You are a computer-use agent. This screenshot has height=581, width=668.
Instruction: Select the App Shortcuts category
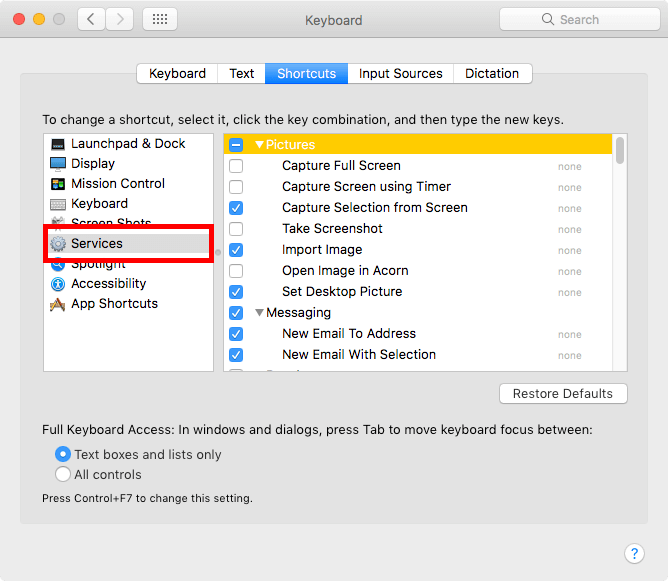[128, 304]
